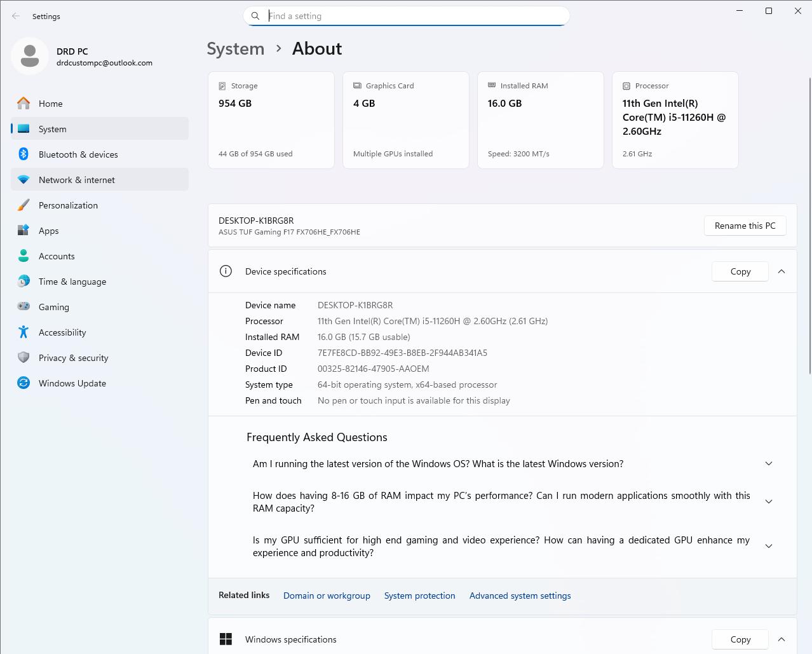Screen dimensions: 812x654
Task: Expand the GPU gaming FAQ question
Action: [769, 547]
